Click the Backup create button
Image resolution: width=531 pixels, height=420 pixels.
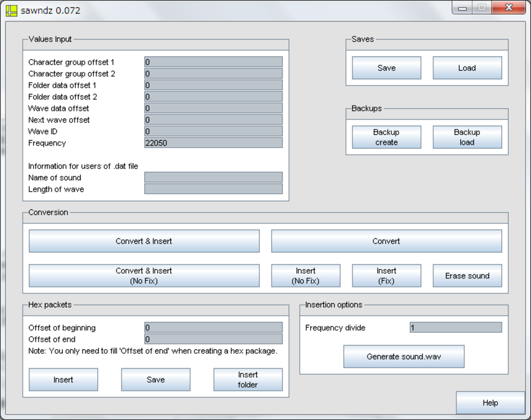[386, 137]
